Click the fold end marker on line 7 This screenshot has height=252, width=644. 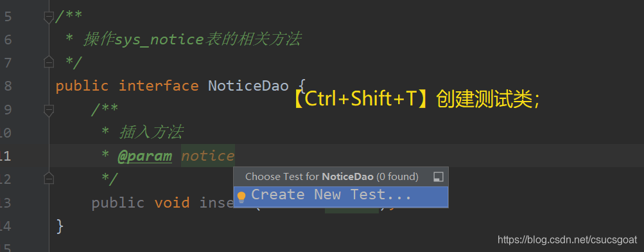coord(49,61)
